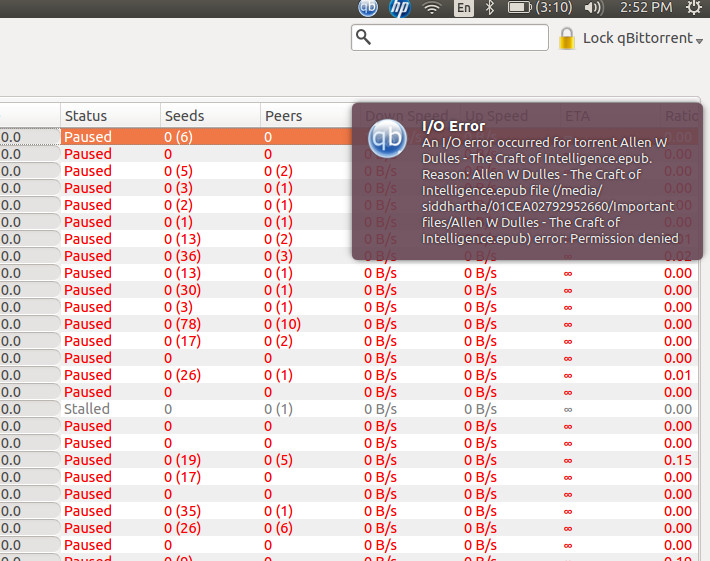Click the Seeds value 0 (1)

click(x=178, y=222)
